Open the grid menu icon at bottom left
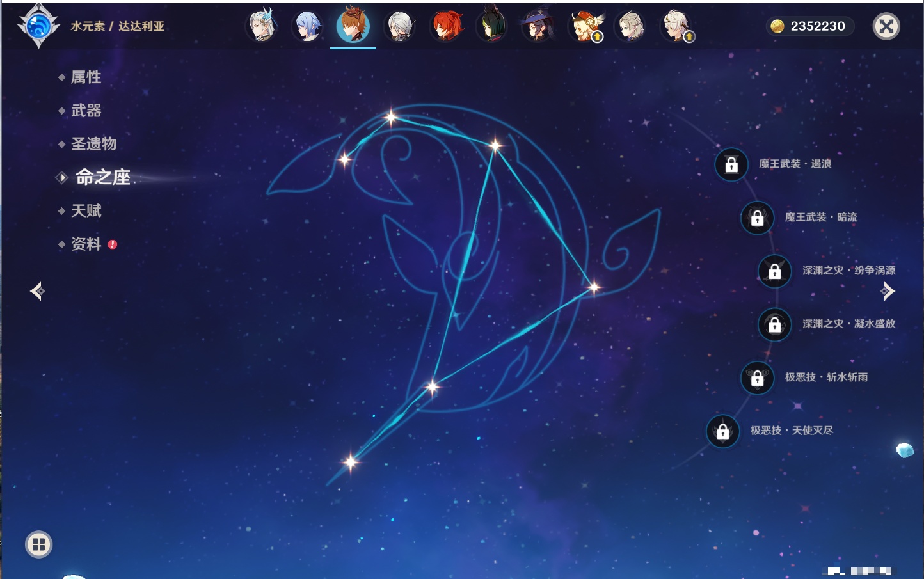Image resolution: width=924 pixels, height=579 pixels. (x=38, y=544)
